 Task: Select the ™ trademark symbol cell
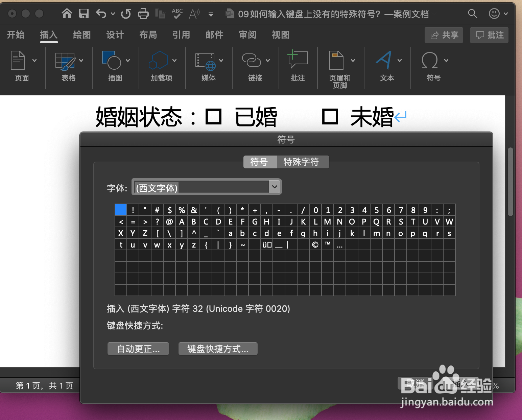coord(328,244)
